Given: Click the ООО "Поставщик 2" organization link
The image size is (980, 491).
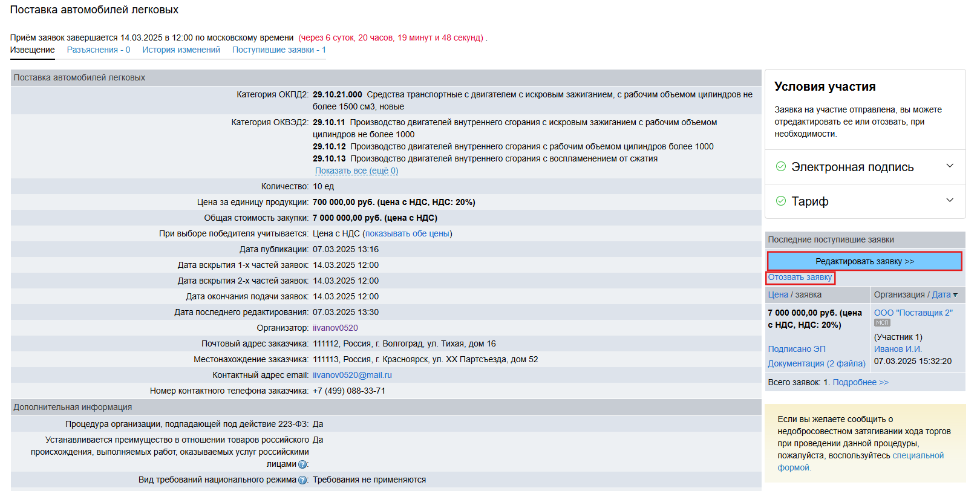Looking at the screenshot, I should [913, 313].
